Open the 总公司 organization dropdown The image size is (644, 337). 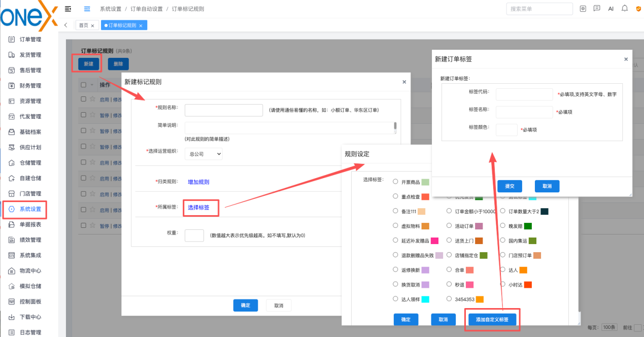coord(202,154)
